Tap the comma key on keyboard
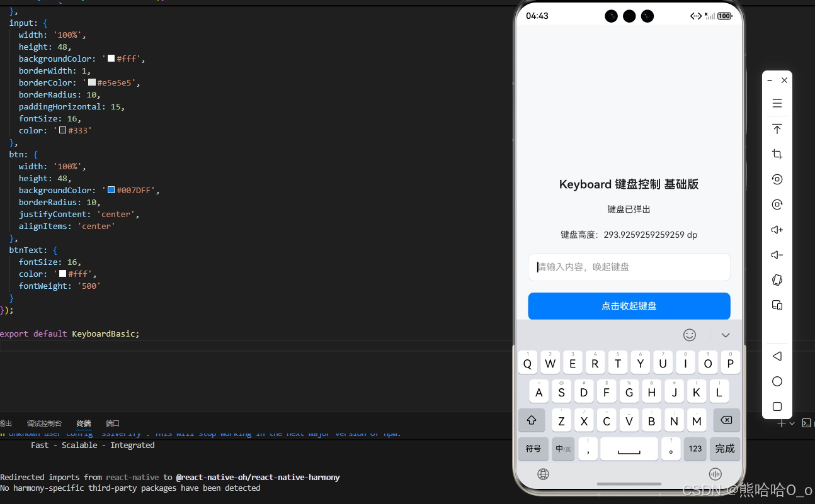 pyautogui.click(x=588, y=449)
